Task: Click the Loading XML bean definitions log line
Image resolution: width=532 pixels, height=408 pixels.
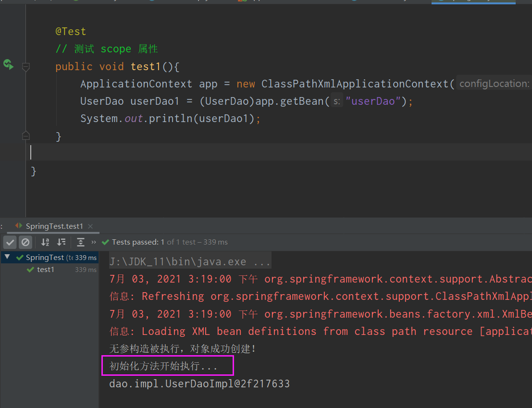Action: (x=320, y=331)
